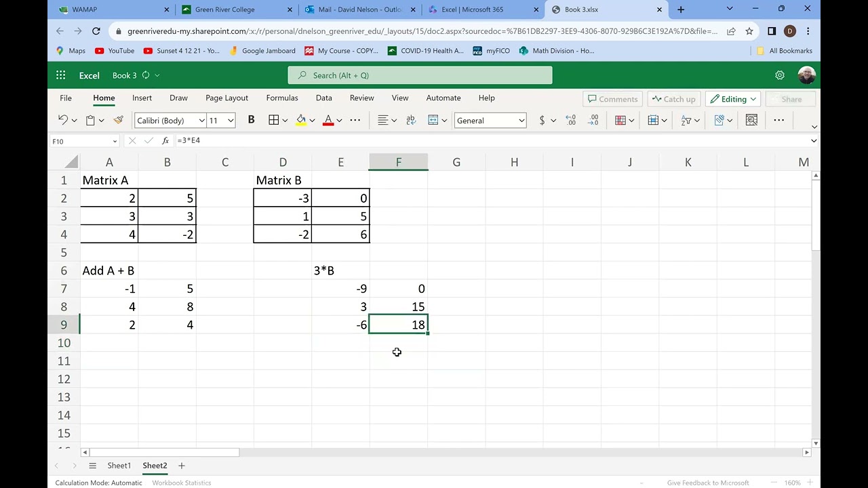This screenshot has height=488, width=868.
Task: Open the YouTube bookmark
Action: click(114, 51)
